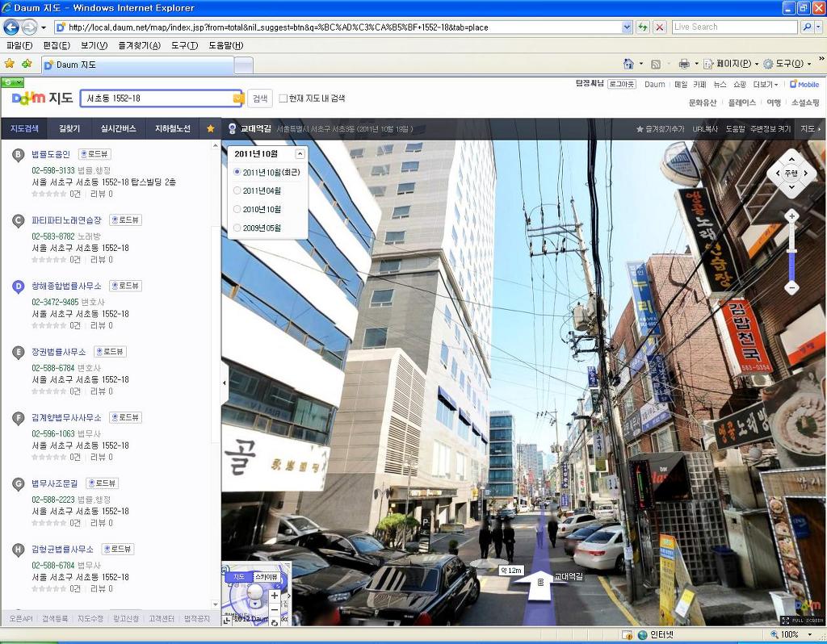Open the address bar URL dropdown
This screenshot has height=644, width=827.
(627, 27)
